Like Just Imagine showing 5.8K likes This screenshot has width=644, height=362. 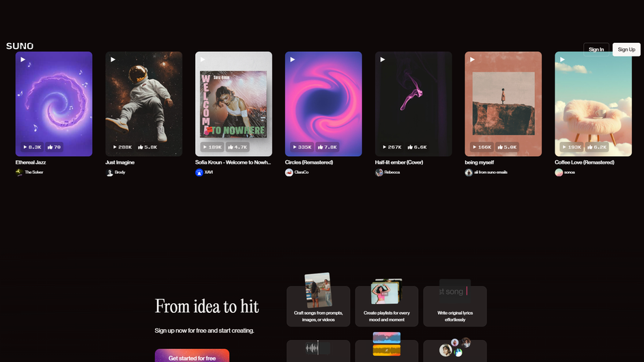(x=147, y=147)
